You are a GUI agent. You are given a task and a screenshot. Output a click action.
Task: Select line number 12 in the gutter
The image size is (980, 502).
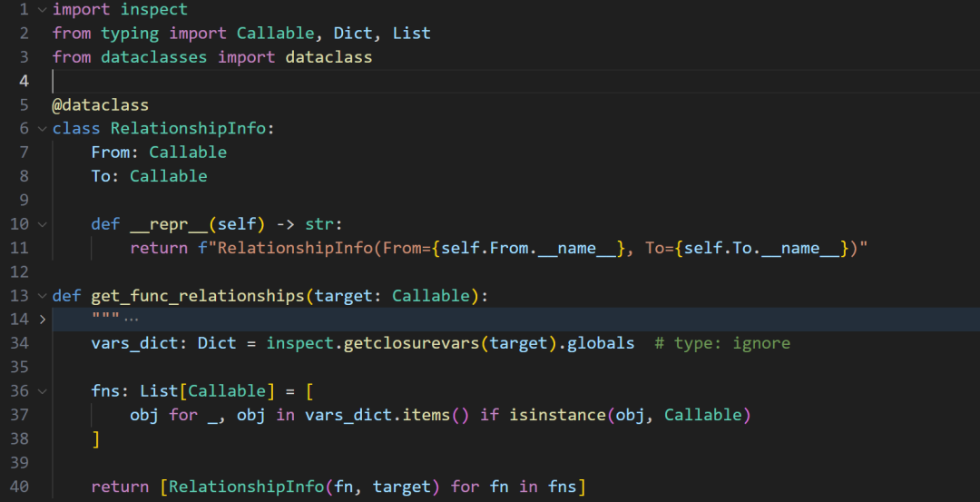(x=19, y=272)
